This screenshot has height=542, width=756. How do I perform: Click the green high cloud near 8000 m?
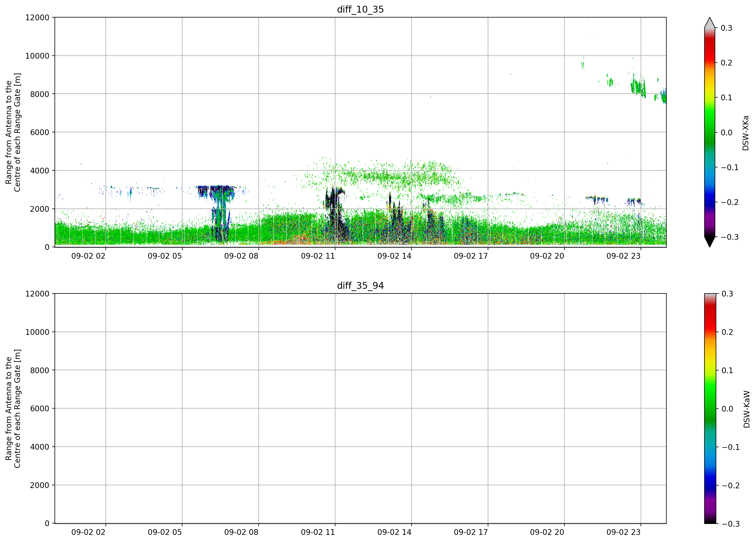click(x=638, y=86)
